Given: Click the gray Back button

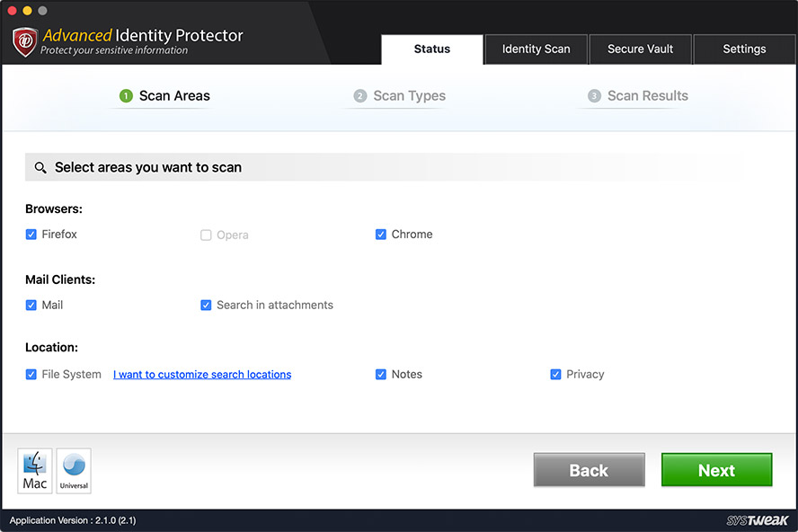Looking at the screenshot, I should 589,470.
